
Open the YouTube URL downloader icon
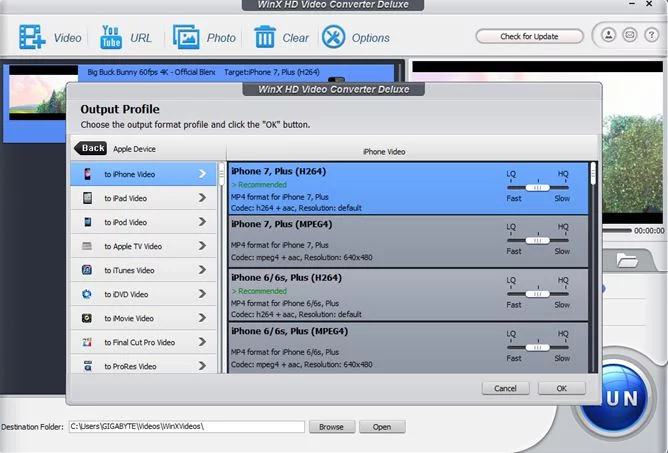click(111, 37)
